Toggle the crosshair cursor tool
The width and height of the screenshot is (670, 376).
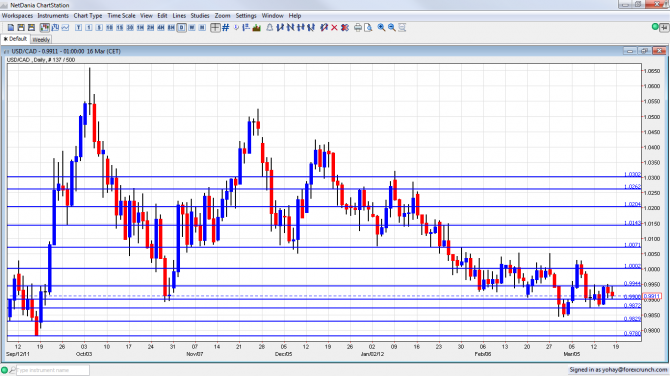(215, 28)
